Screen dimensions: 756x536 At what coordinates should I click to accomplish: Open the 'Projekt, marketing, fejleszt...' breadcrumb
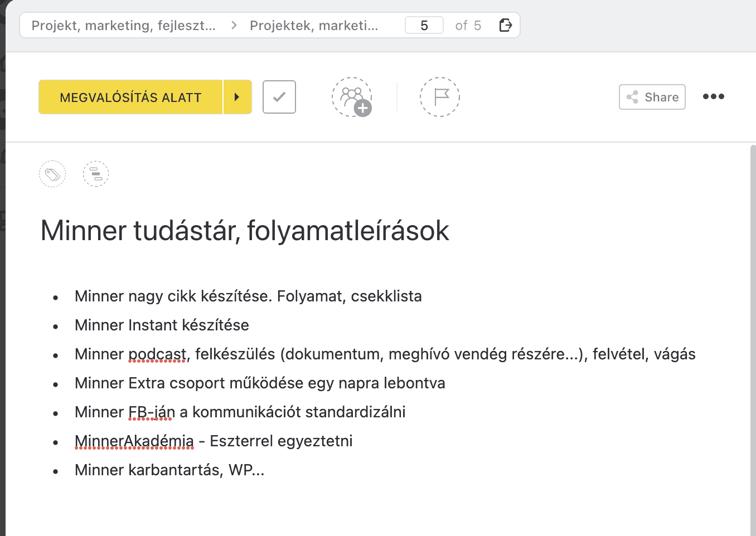(x=123, y=26)
